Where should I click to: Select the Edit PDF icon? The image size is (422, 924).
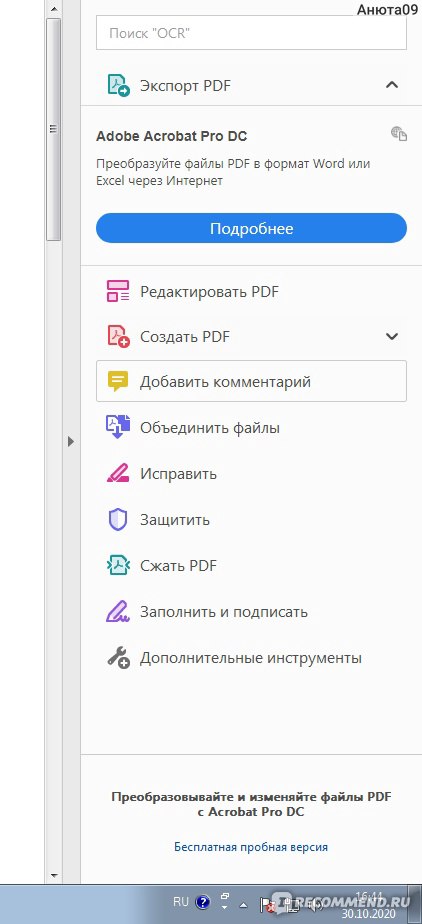pos(118,291)
